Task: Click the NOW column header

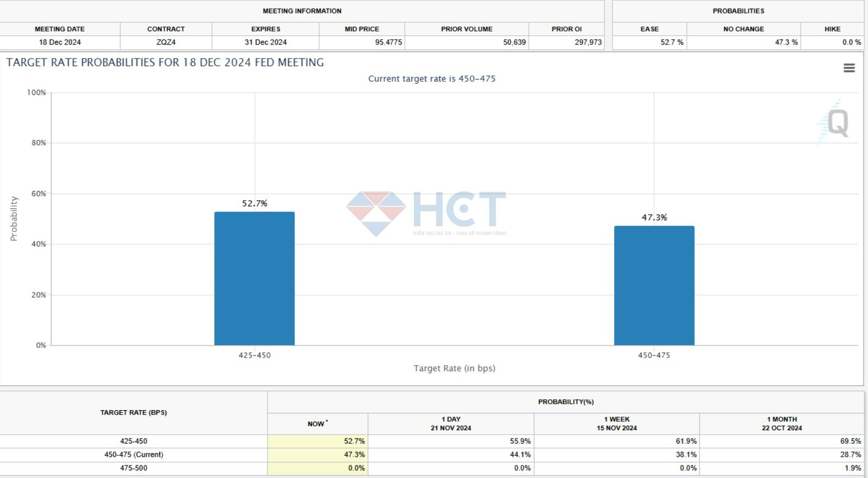Action: point(317,424)
